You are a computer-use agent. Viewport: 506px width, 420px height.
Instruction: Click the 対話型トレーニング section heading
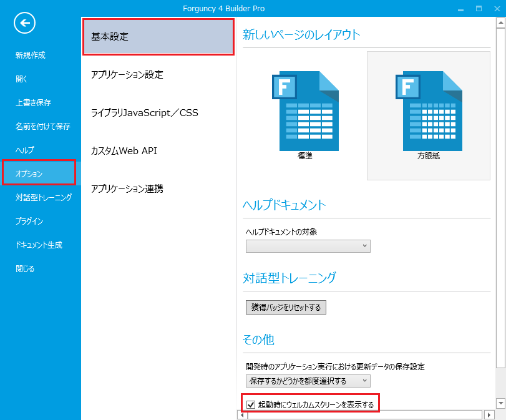[x=289, y=278]
